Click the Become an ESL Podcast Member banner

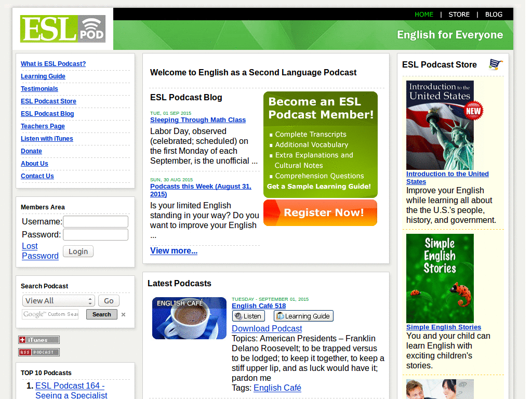pos(320,144)
